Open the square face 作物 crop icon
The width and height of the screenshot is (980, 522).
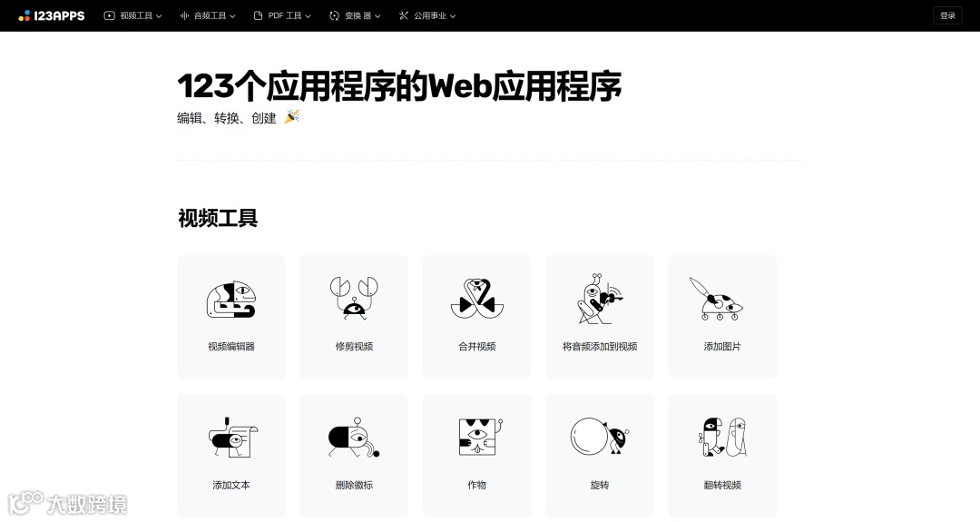coord(480,437)
